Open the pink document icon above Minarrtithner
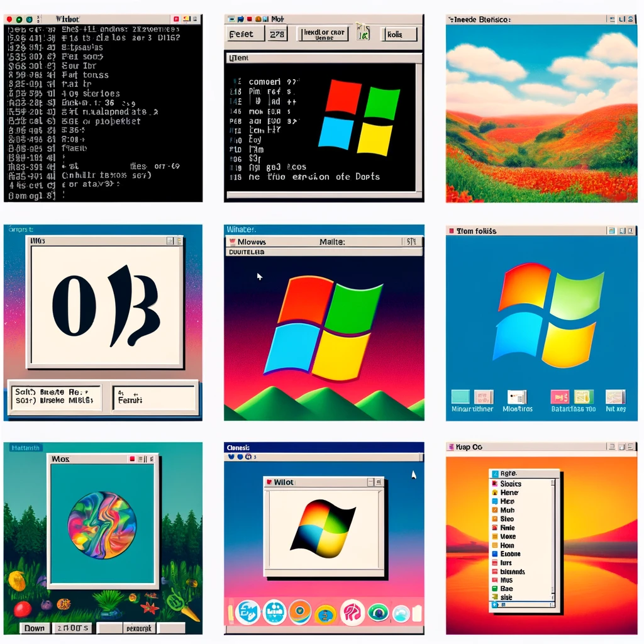The height and width of the screenshot is (644, 644). tap(484, 397)
